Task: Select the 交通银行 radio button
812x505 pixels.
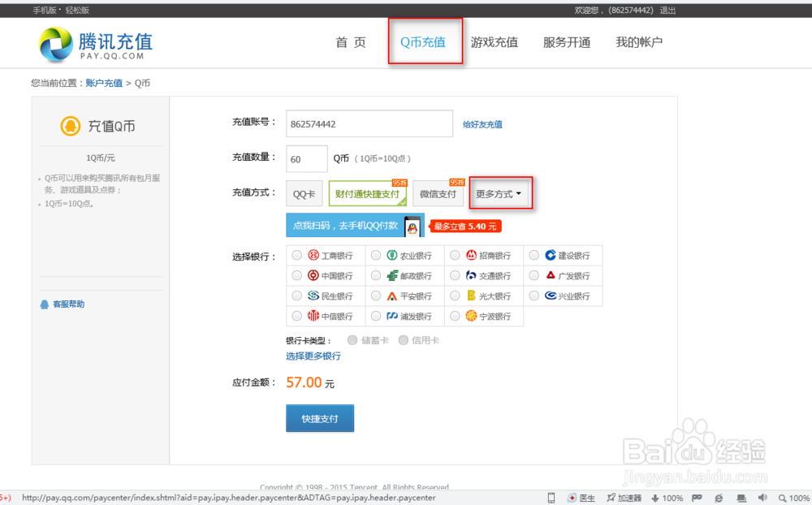Action: tap(455, 275)
